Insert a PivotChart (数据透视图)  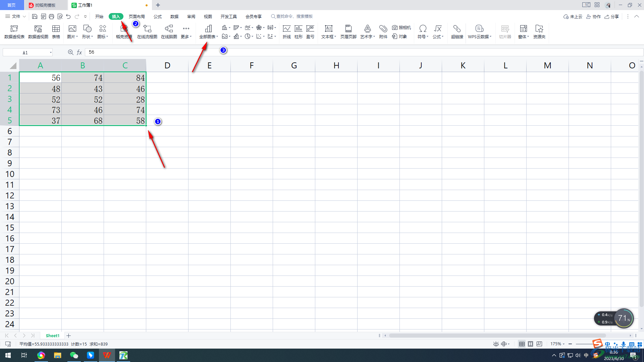38,32
